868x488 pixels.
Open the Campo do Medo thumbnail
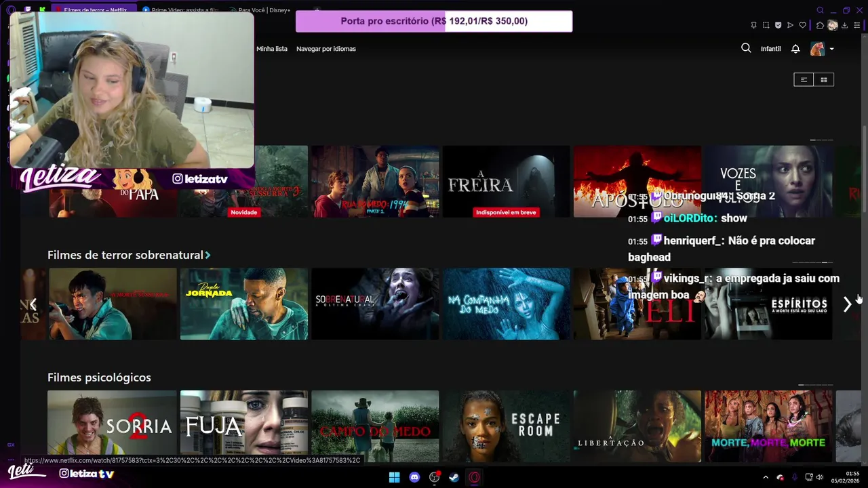click(x=375, y=426)
